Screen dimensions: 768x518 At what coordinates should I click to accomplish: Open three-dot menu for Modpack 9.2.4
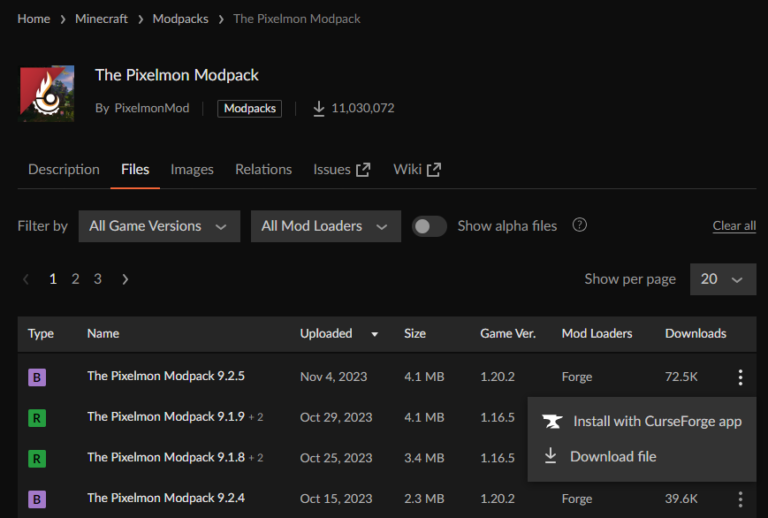click(740, 498)
